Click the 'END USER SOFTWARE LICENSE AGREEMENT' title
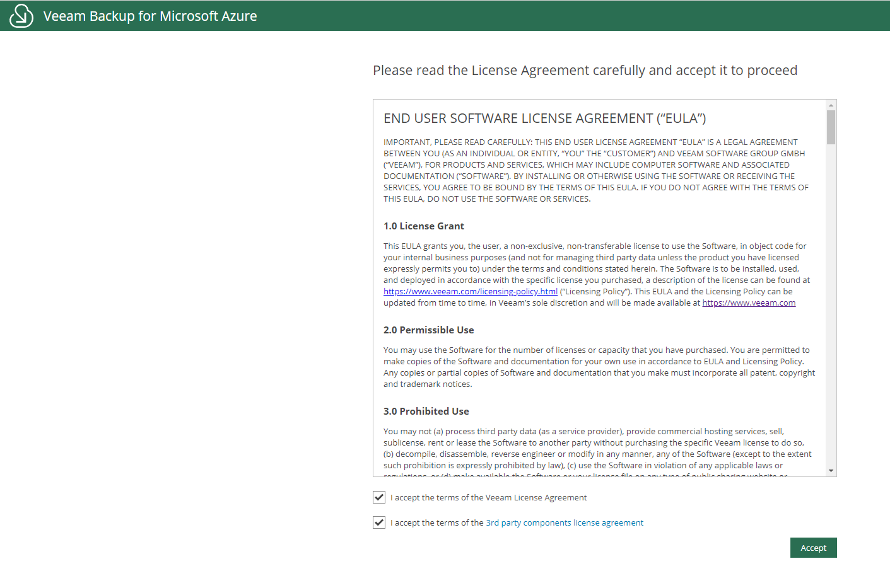Image resolution: width=890 pixels, height=588 pixels. click(x=545, y=118)
